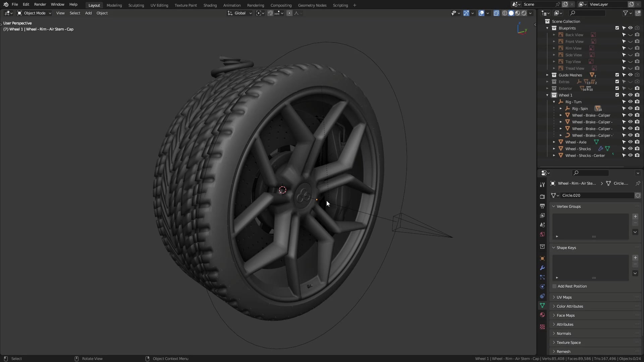Expand the Normals panel
The height and width of the screenshot is (362, 644).
563,334
